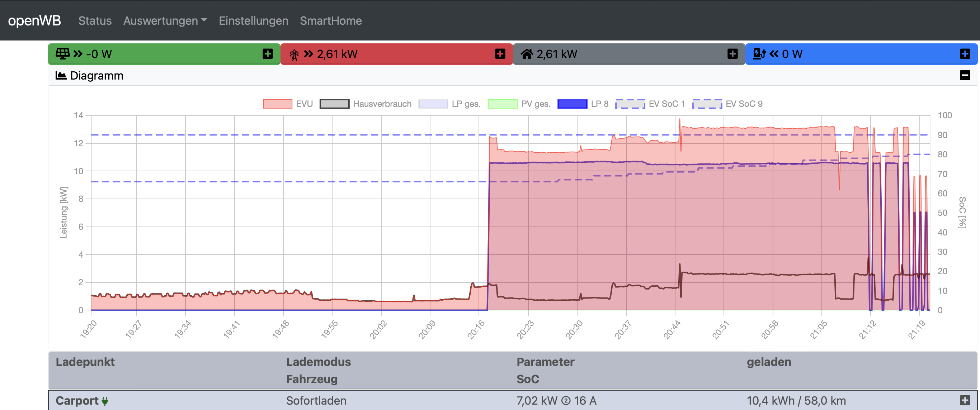Click the power pylon grid icon
The image size is (980, 410).
(294, 54)
